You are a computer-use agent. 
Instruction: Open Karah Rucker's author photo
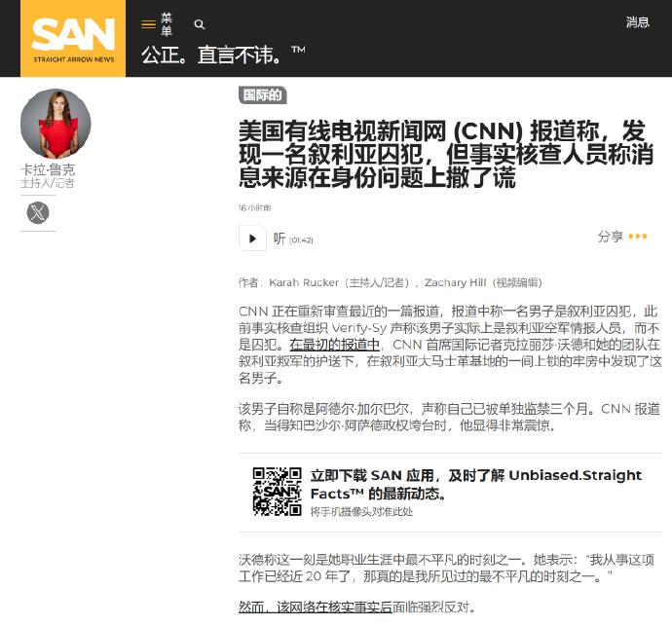[56, 124]
